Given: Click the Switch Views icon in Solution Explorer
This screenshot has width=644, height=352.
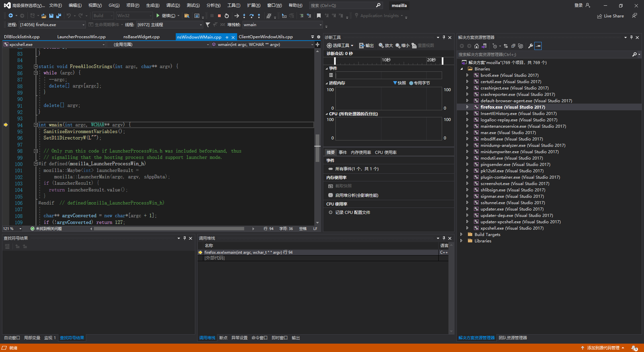Looking at the screenshot, I should click(x=484, y=46).
